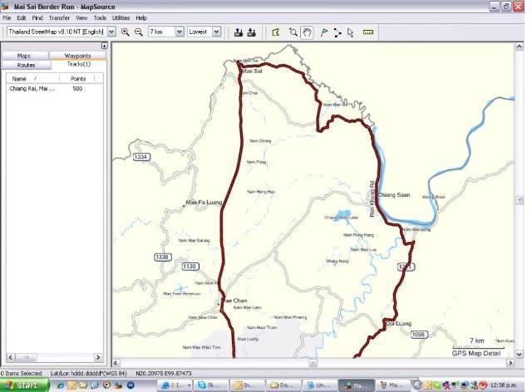Sort tracks by Name column header

tap(32, 79)
